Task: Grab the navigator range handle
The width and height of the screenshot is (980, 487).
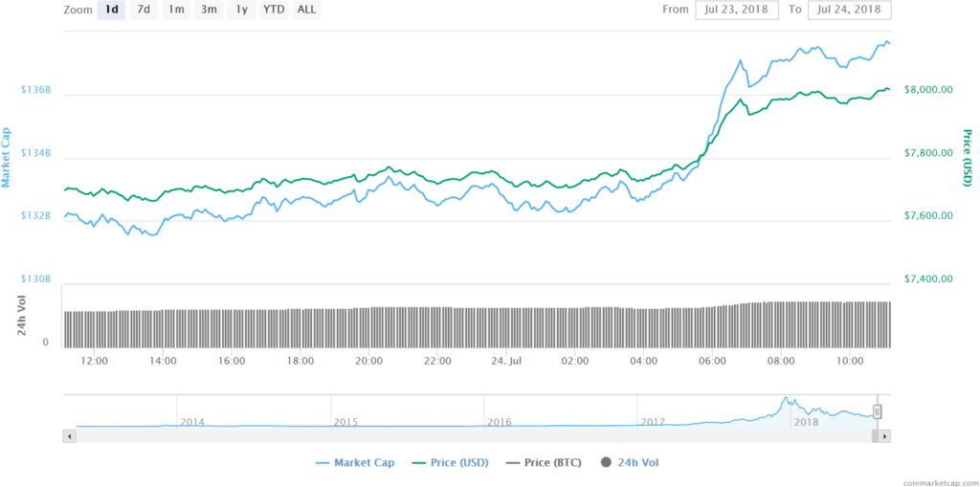Action: (877, 411)
